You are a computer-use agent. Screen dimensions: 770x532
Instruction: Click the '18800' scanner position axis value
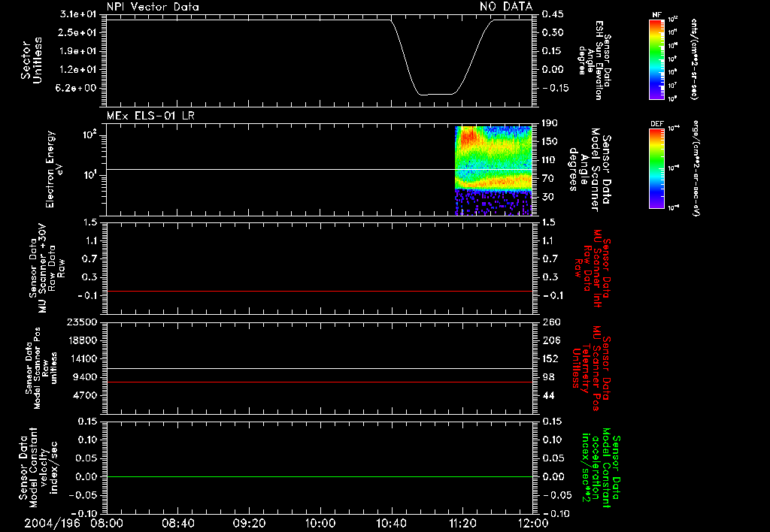tap(82, 340)
